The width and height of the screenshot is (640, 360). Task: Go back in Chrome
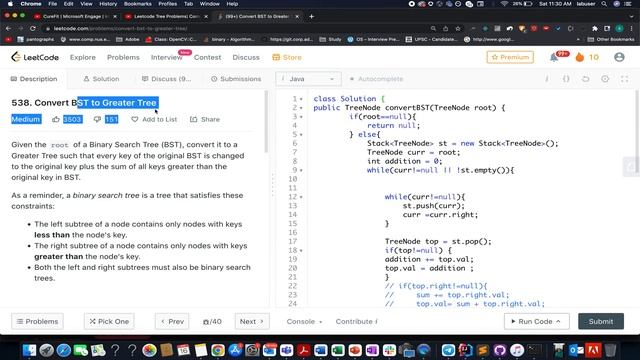[x=9, y=29]
